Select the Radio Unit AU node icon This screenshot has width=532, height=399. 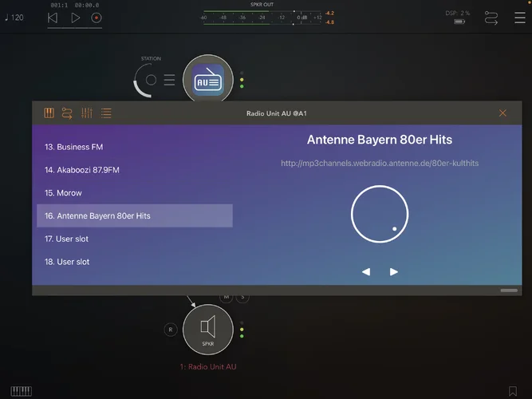208,80
